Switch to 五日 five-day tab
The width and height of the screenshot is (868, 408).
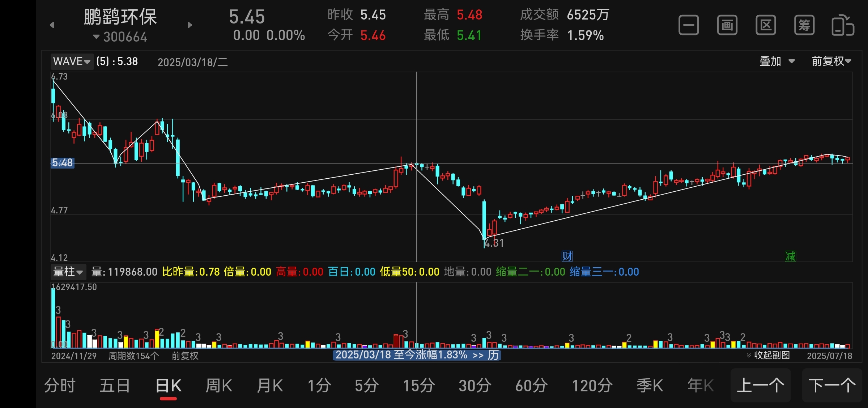(115, 386)
